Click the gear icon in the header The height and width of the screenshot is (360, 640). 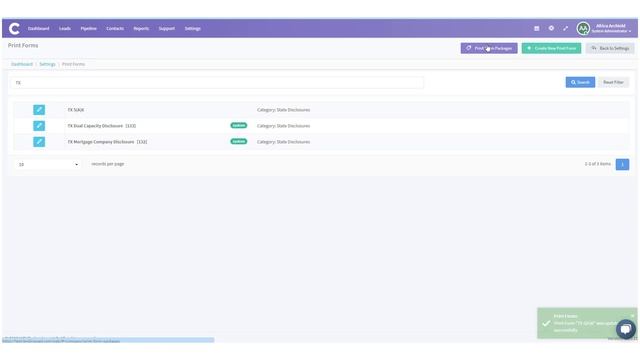[551, 28]
